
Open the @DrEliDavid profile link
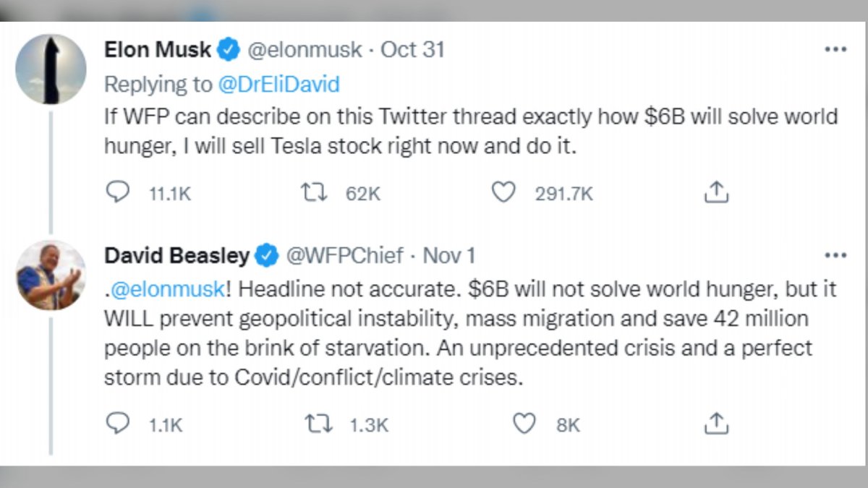click(x=278, y=85)
